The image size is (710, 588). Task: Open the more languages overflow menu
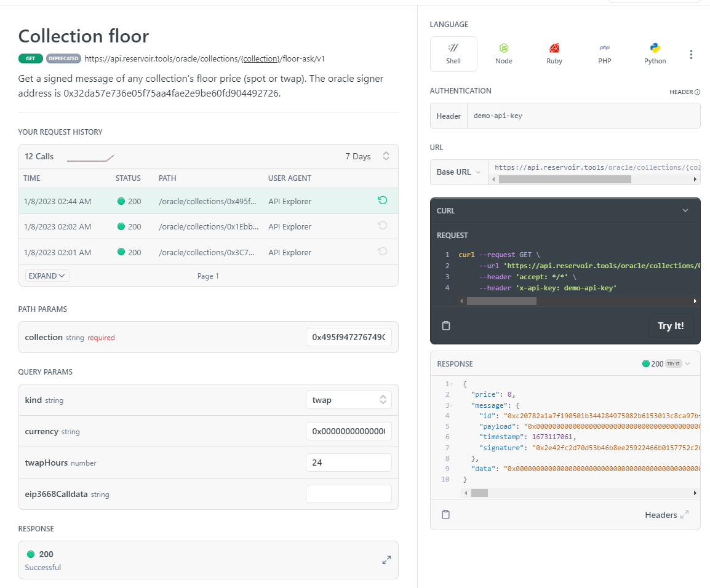pyautogui.click(x=691, y=54)
